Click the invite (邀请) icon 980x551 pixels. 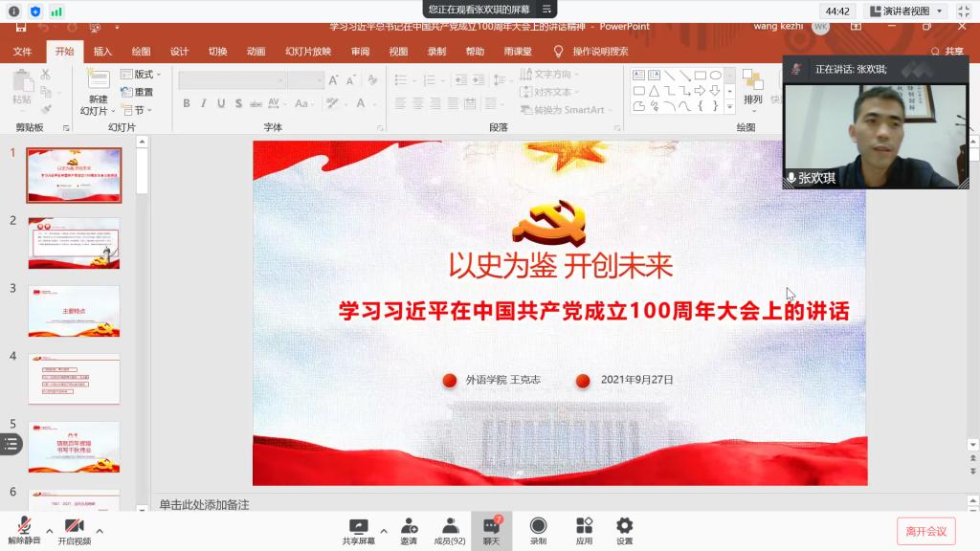tap(409, 529)
